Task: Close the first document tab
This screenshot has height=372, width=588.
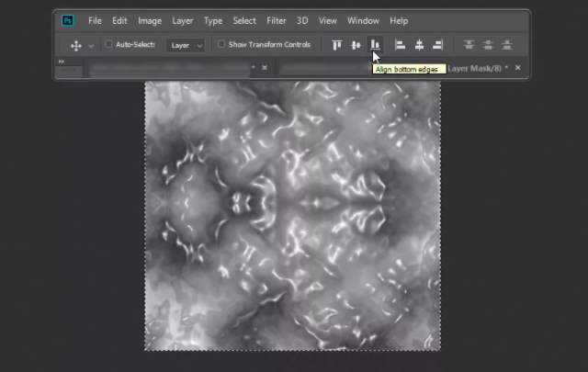Action: point(265,67)
